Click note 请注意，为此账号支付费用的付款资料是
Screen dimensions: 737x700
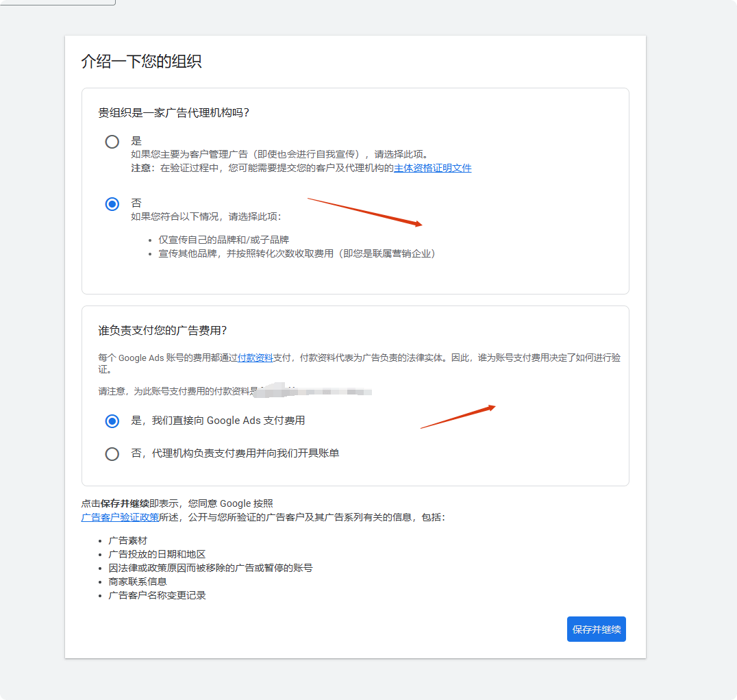coord(177,391)
